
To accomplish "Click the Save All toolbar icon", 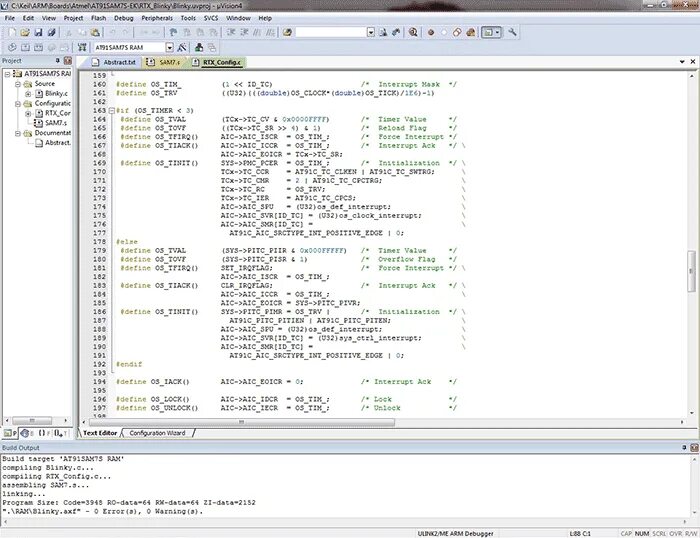I will [51, 33].
